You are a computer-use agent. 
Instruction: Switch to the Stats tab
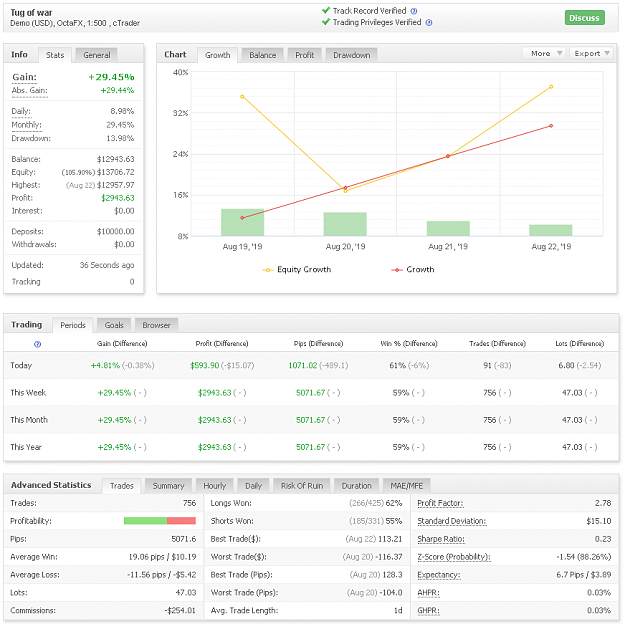55,55
